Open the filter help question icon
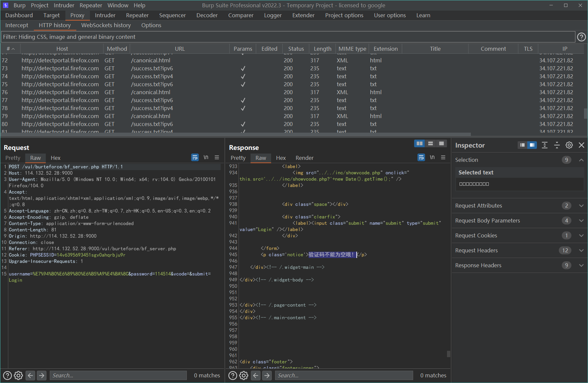The width and height of the screenshot is (588, 383). (581, 37)
